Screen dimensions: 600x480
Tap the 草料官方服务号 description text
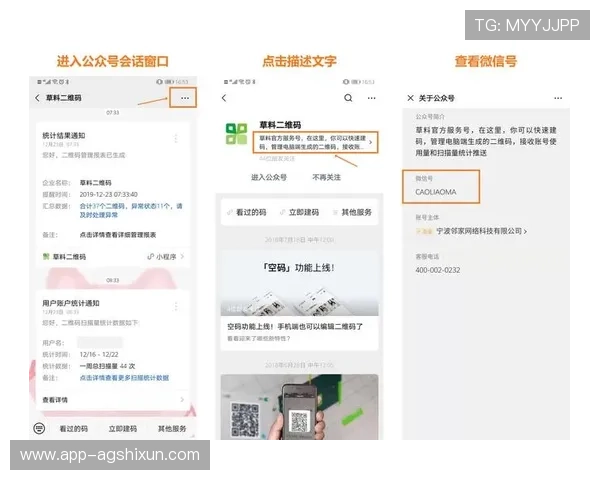click(x=313, y=142)
